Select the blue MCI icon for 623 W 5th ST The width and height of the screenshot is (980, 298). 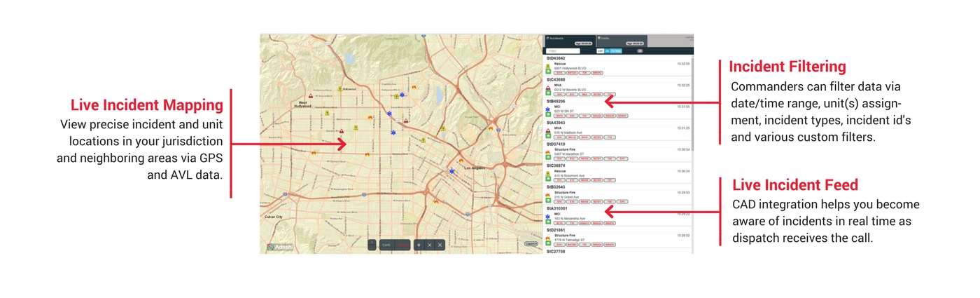549,109
